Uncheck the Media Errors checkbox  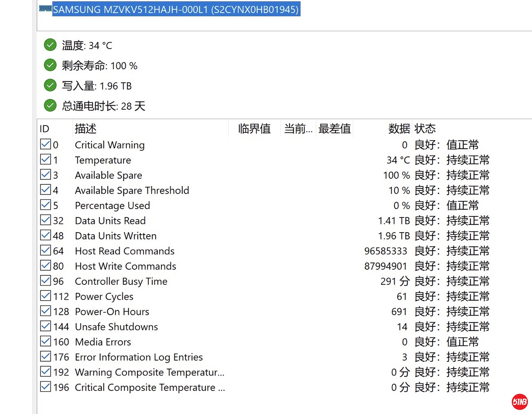[46, 341]
